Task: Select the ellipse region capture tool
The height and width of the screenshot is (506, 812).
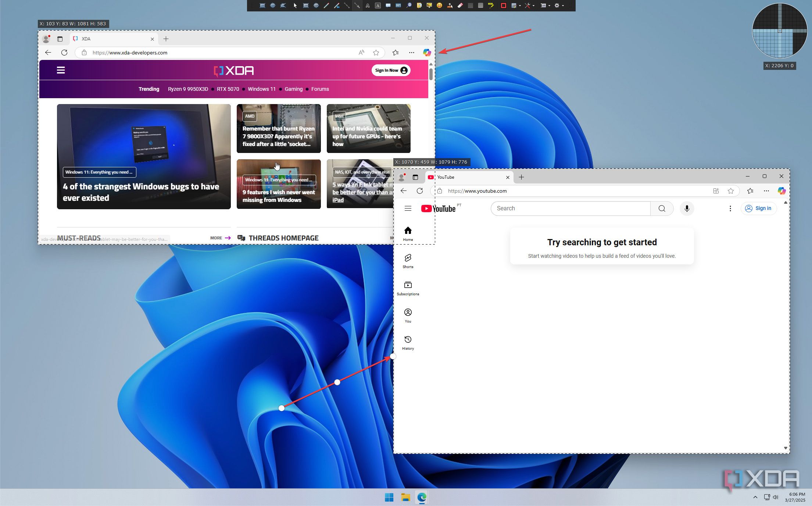Action: [273, 6]
